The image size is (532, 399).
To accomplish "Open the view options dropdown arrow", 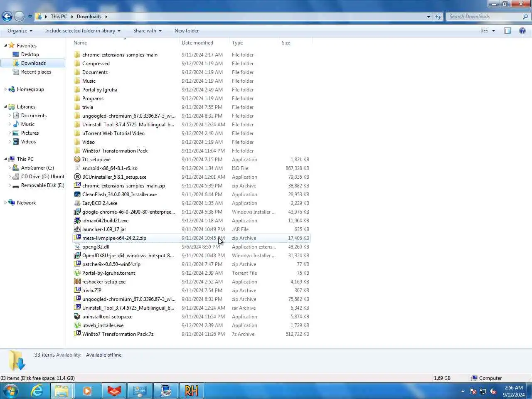I will pyautogui.click(x=493, y=31).
